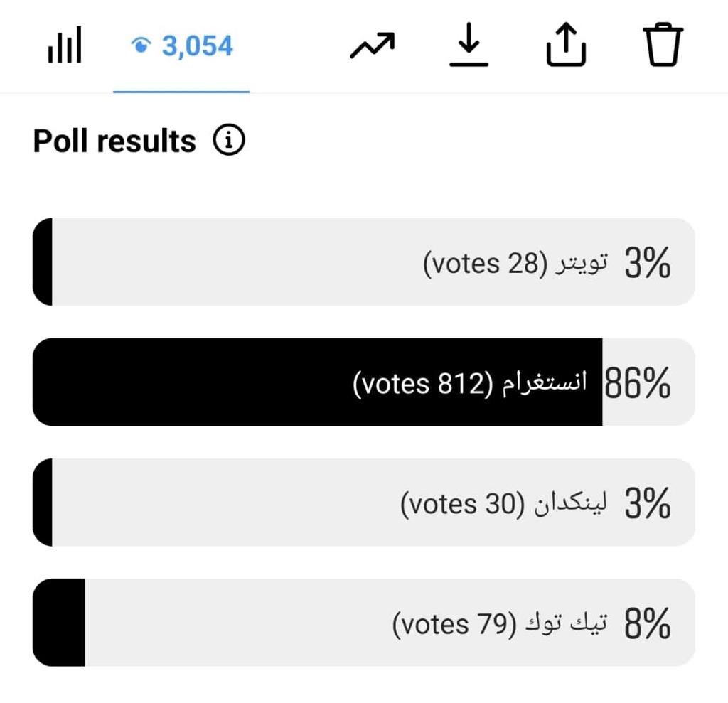This screenshot has height=703, width=728.
Task: Open the bar chart insights tab
Action: tap(65, 45)
